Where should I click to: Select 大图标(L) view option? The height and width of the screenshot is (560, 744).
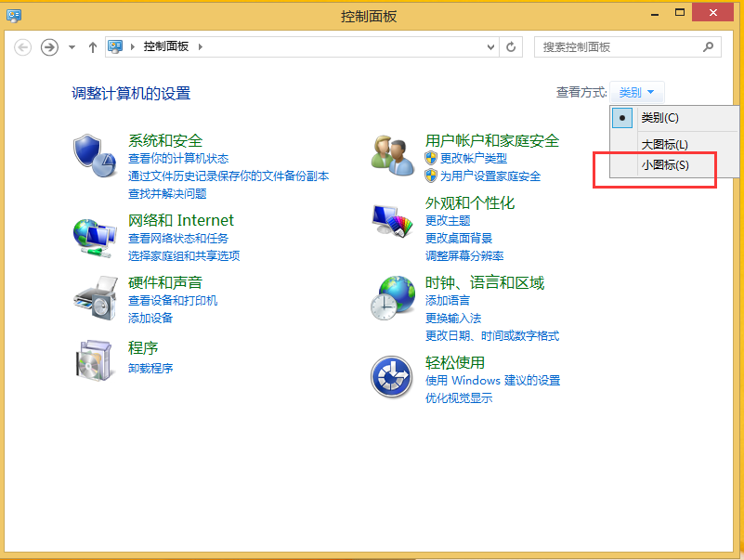coord(674,144)
